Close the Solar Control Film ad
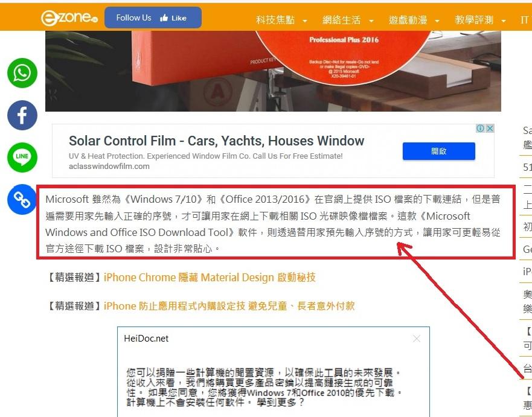The height and width of the screenshot is (417, 532). 490,129
